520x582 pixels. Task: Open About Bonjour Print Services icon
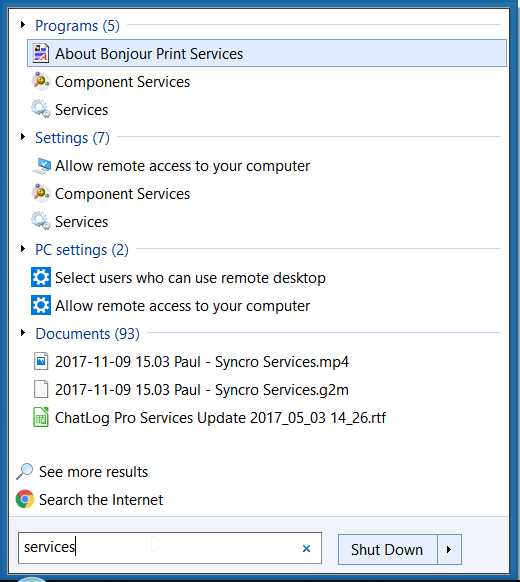point(41,53)
